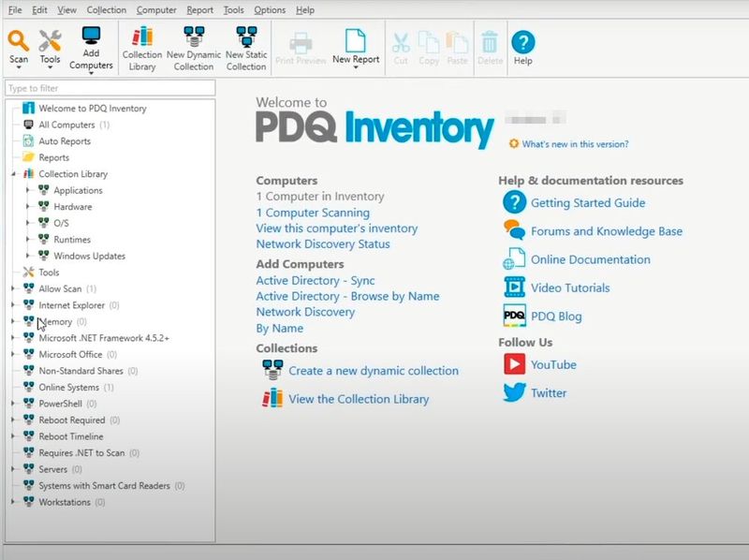Open the Collection Library toolbar icon

pos(141,45)
